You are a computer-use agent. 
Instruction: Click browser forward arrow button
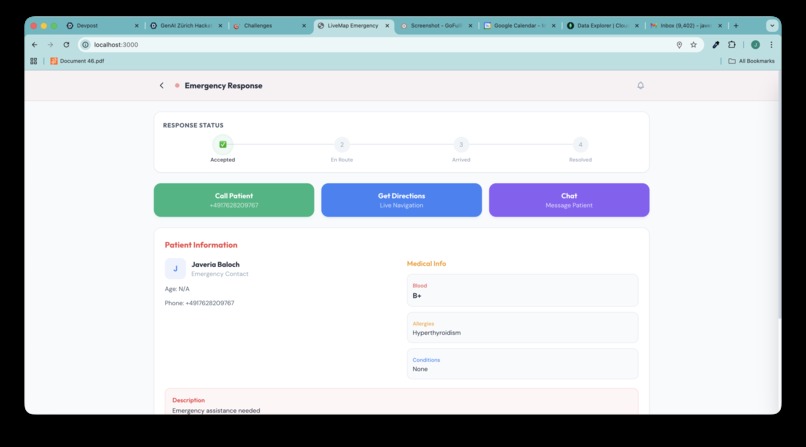50,45
